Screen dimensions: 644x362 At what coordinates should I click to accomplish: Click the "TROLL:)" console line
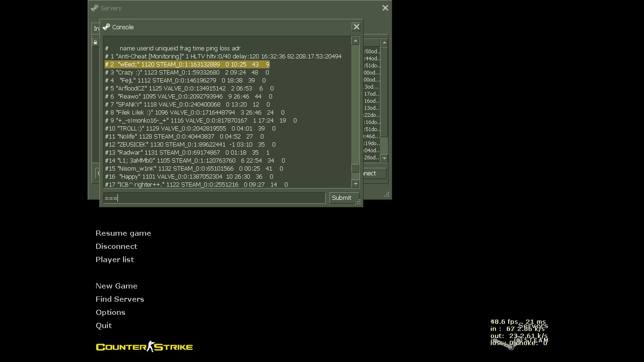[190, 129]
